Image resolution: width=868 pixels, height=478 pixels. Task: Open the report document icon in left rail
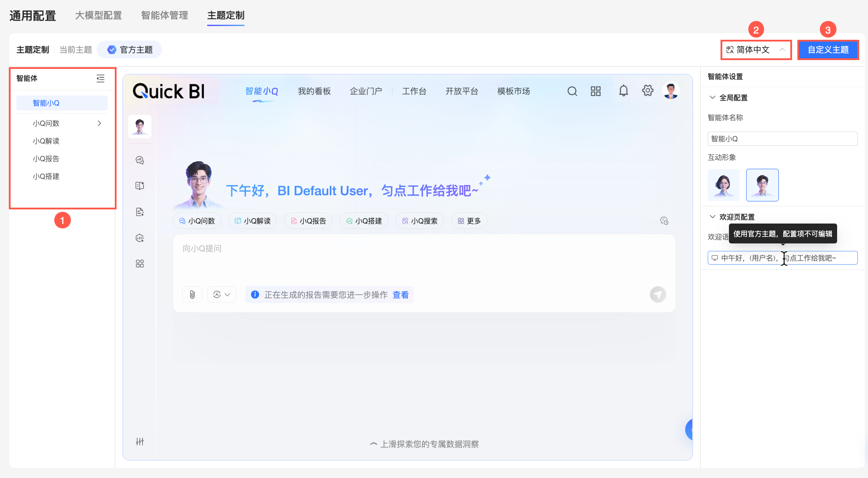point(140,212)
